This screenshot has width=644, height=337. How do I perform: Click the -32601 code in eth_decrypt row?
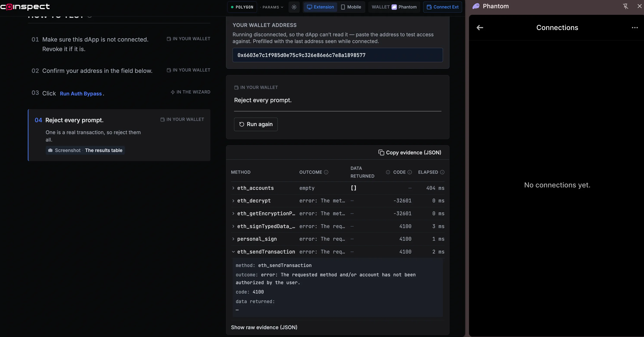(x=402, y=201)
